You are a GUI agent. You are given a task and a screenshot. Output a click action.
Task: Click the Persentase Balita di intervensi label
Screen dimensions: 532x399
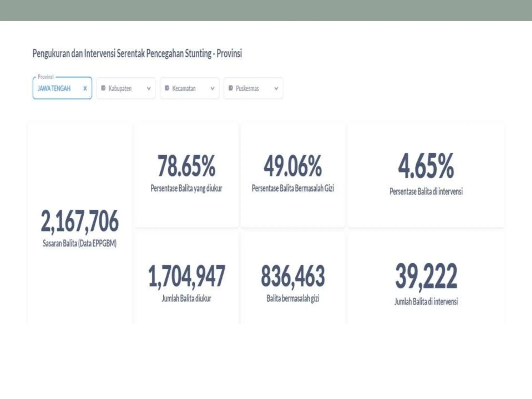(x=426, y=191)
